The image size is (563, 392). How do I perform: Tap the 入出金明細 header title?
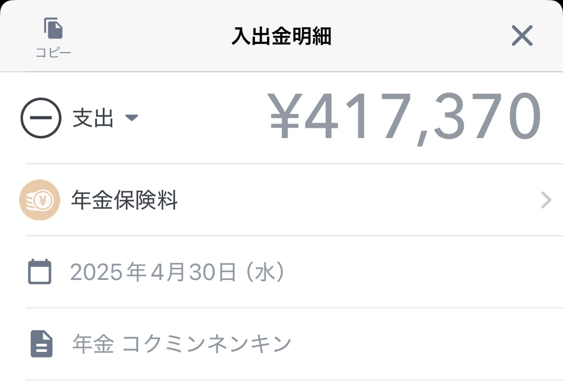281,36
